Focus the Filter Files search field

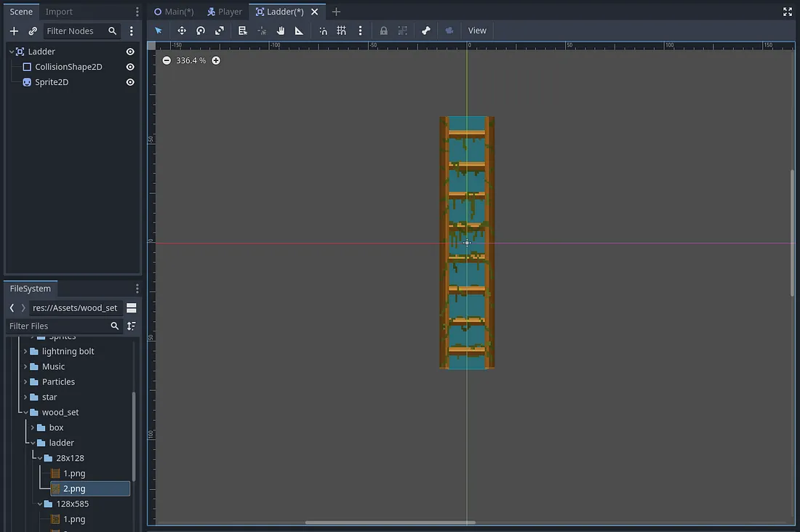(64, 326)
